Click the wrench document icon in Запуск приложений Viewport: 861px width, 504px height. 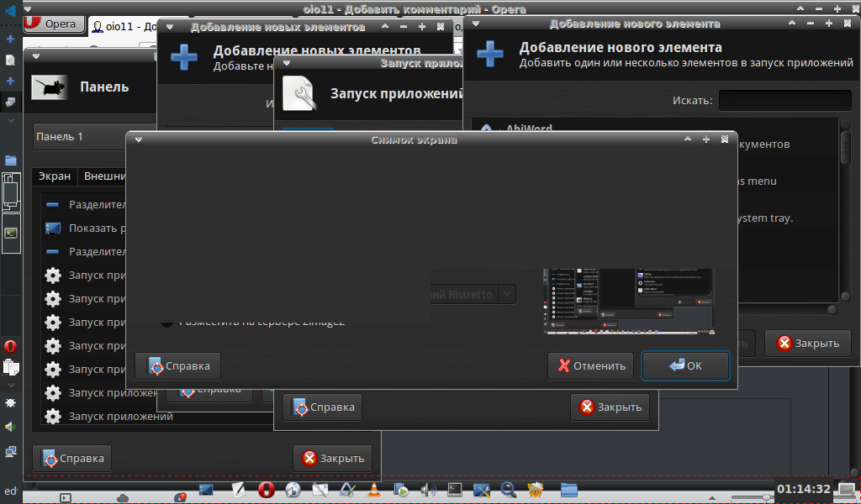pos(299,94)
